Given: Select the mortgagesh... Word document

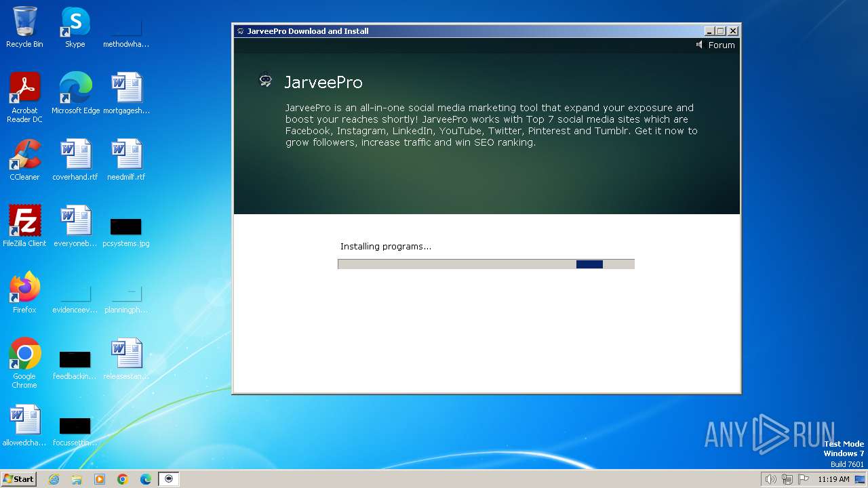Looking at the screenshot, I should tap(126, 94).
